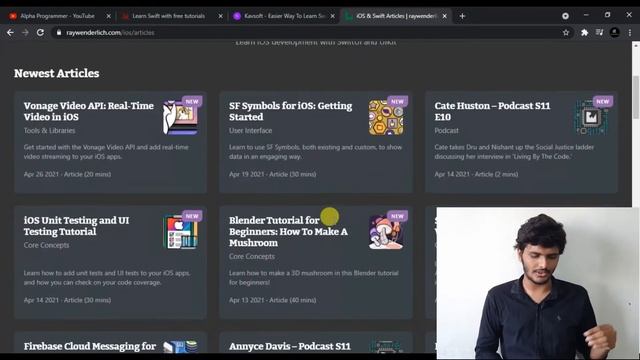Click the page vertical scrollbar thumb
The width and height of the screenshot is (640, 360).
[636, 96]
